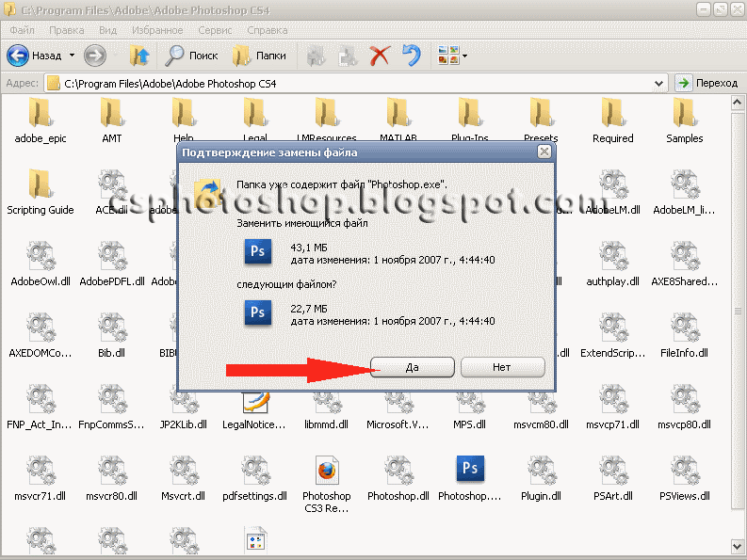
Task: Click the green forward arrow button
Action: point(95,56)
